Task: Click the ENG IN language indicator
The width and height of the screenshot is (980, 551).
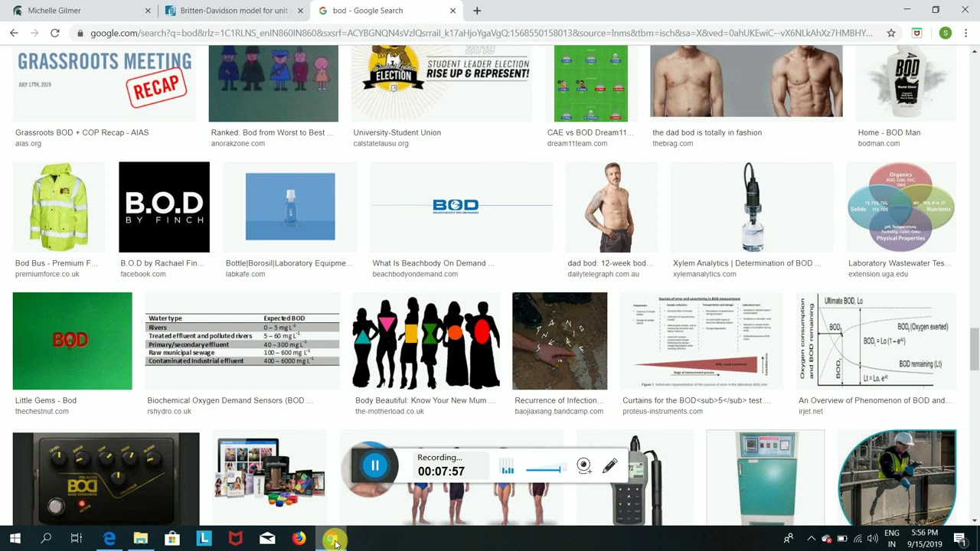Action: click(892, 539)
